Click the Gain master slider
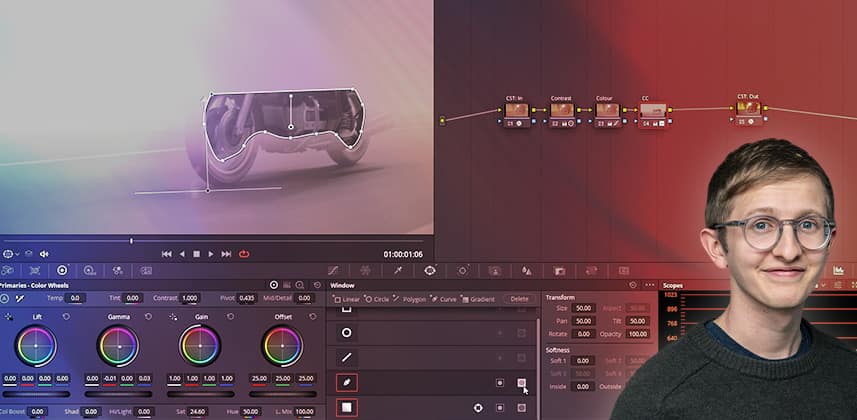857x420 pixels. 200,394
